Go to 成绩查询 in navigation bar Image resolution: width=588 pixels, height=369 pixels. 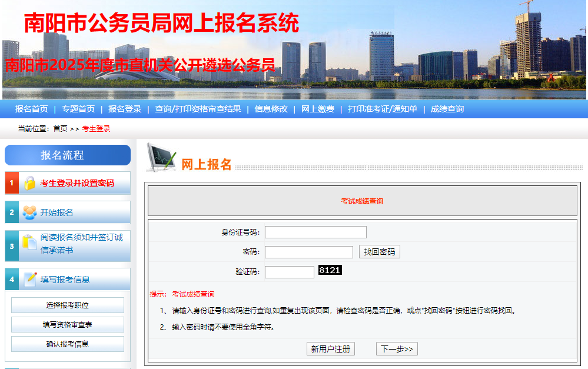(x=447, y=109)
